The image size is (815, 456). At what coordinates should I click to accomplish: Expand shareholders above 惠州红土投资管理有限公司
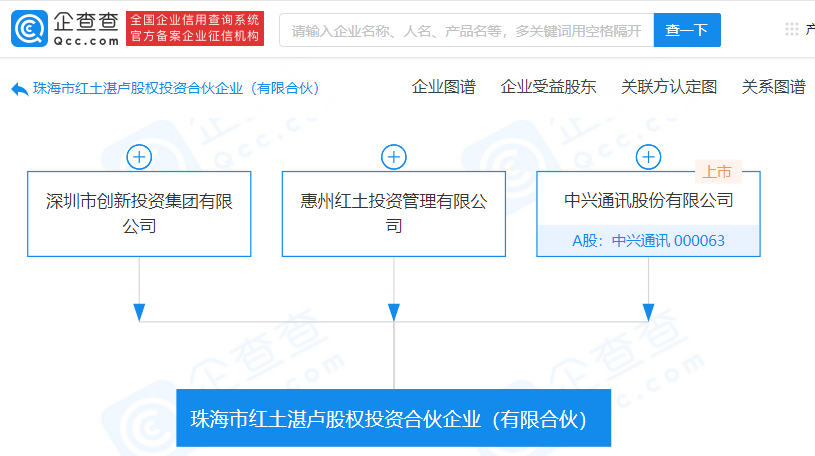[x=394, y=157]
